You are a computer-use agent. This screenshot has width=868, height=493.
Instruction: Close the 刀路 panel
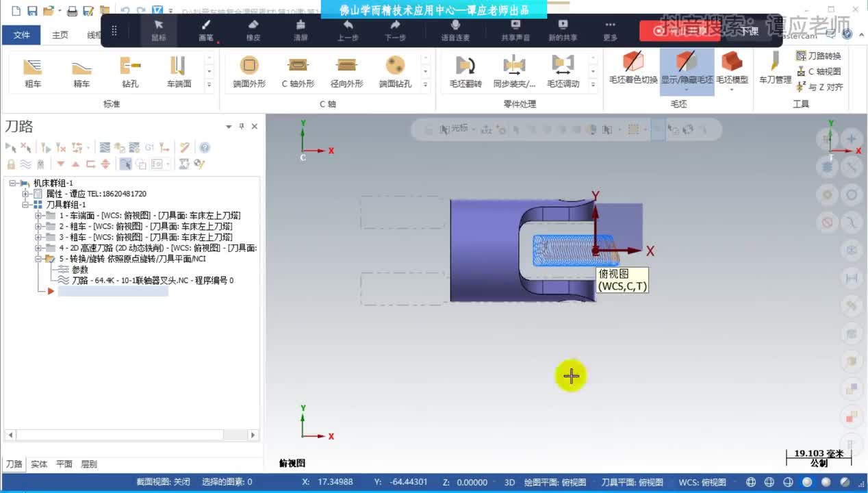click(255, 127)
